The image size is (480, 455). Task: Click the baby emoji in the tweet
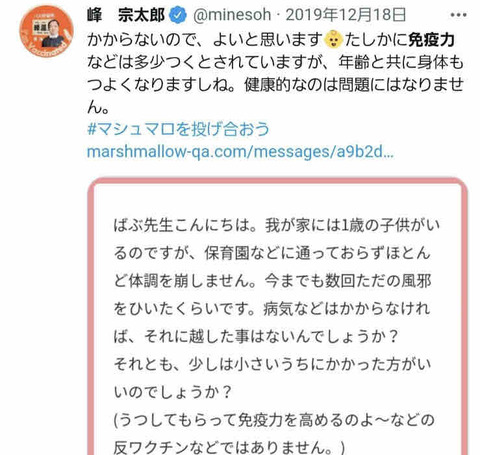click(334, 39)
